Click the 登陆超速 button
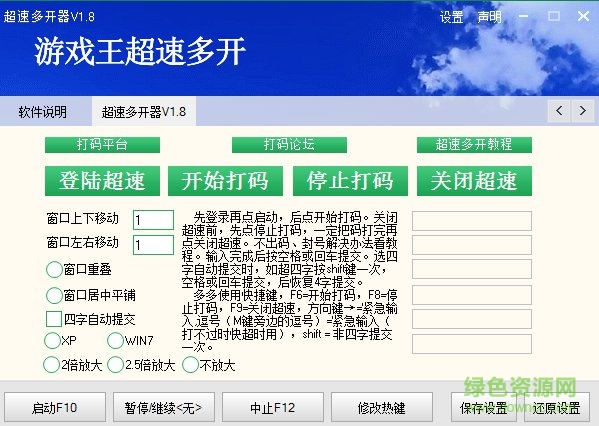Viewport: 599px width, 426px height. click(102, 181)
